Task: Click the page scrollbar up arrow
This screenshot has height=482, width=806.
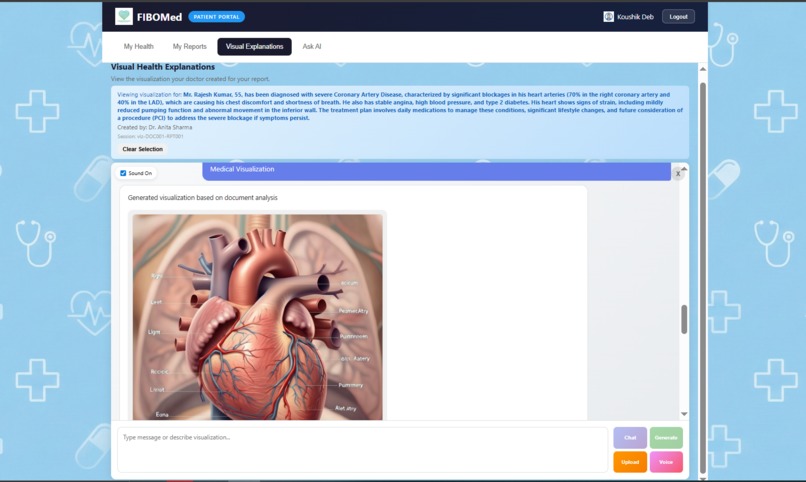Action: pyautogui.click(x=703, y=69)
